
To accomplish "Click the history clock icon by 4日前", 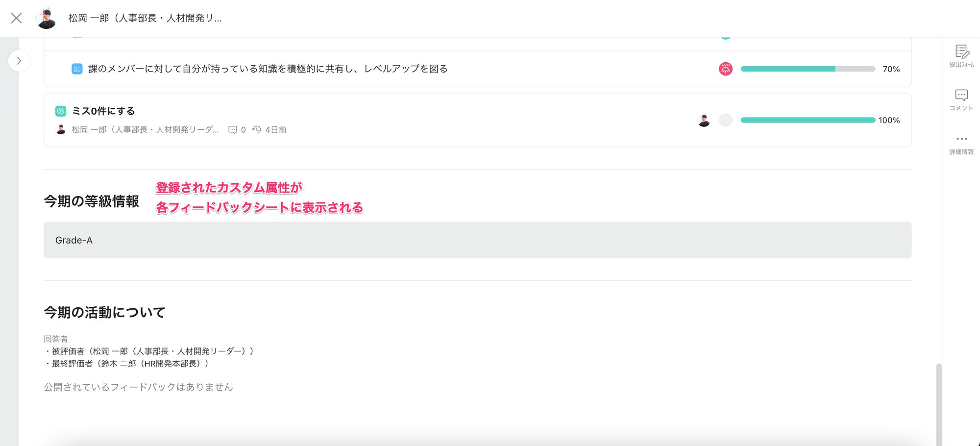I will (257, 130).
